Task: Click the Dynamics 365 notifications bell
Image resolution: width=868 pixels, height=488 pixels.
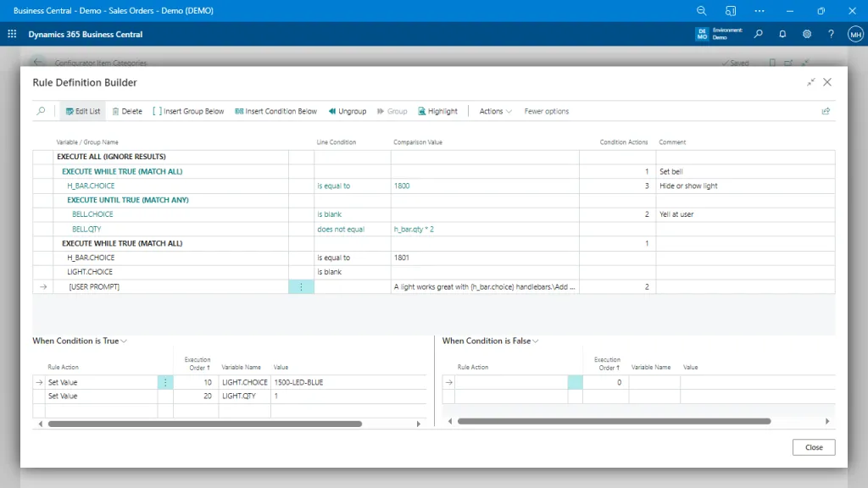Action: tap(782, 34)
